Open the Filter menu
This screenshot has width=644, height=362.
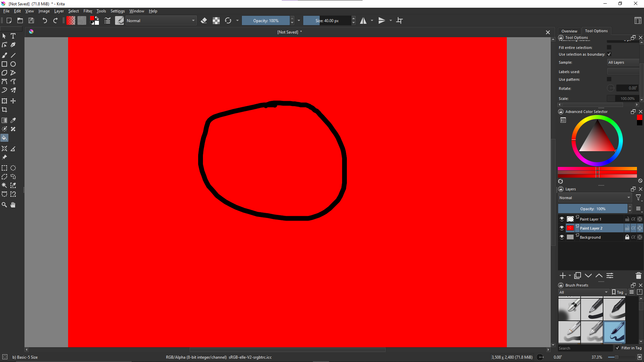[88, 11]
